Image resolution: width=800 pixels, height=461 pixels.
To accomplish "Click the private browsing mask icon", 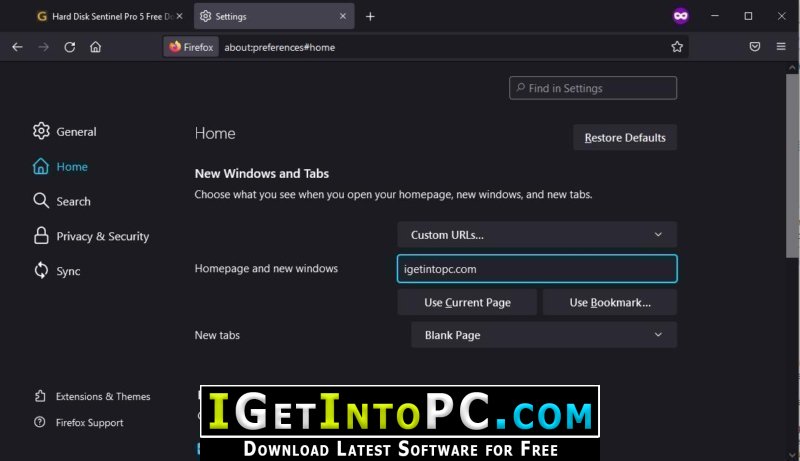I will [x=681, y=16].
